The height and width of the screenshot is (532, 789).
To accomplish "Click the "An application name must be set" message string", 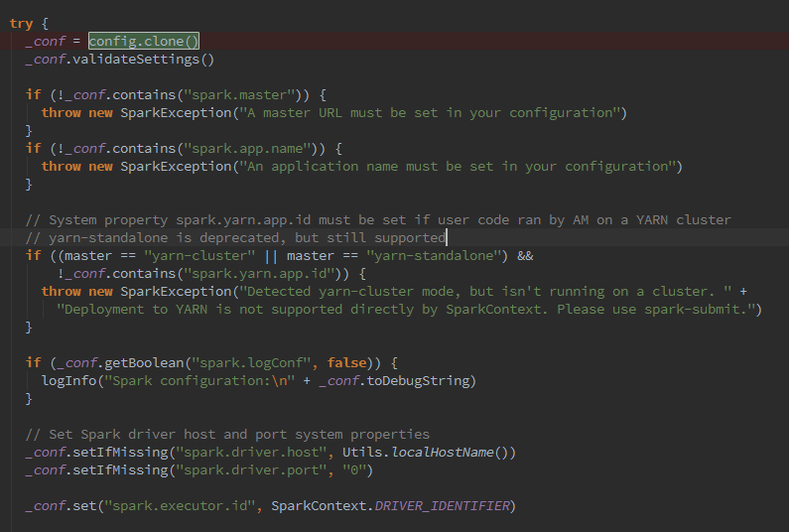I will [x=457, y=167].
